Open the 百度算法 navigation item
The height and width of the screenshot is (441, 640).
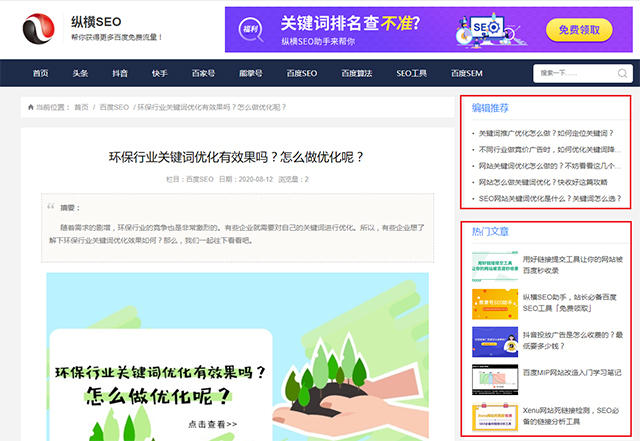click(357, 73)
